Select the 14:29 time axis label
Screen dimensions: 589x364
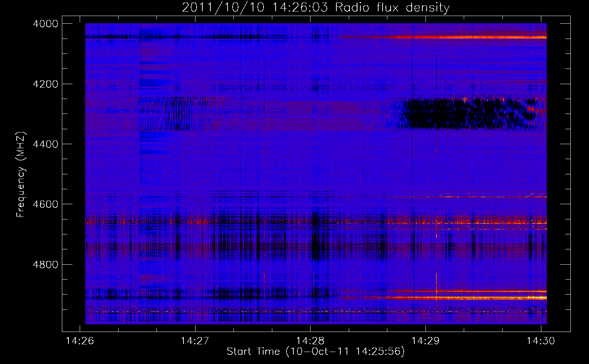point(426,341)
